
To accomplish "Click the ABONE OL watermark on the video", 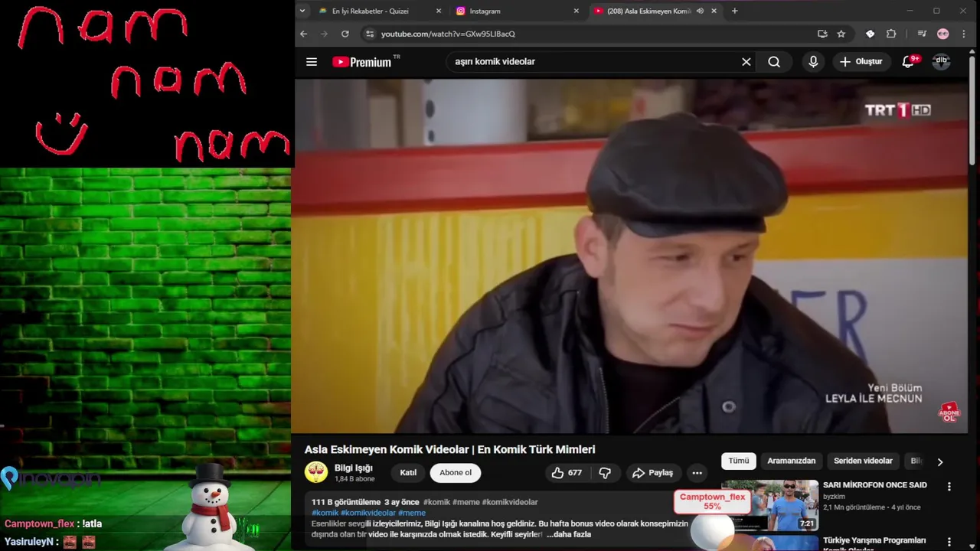I will (x=949, y=412).
